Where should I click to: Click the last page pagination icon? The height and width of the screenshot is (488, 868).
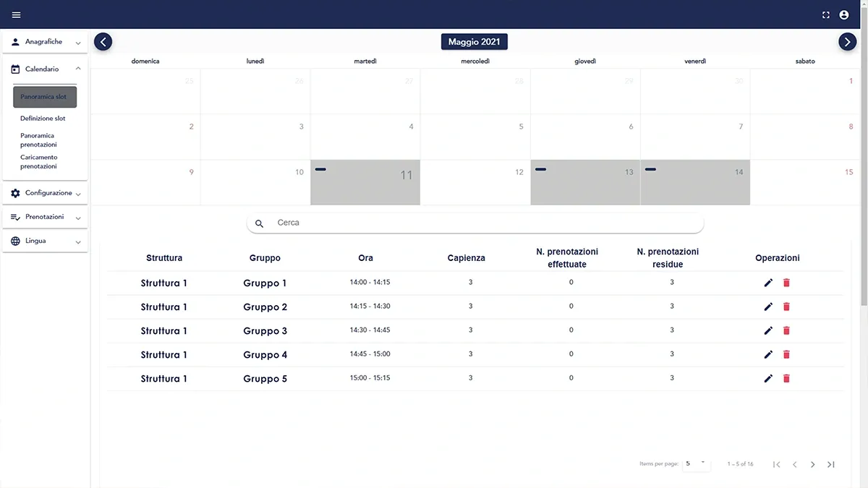point(831,464)
